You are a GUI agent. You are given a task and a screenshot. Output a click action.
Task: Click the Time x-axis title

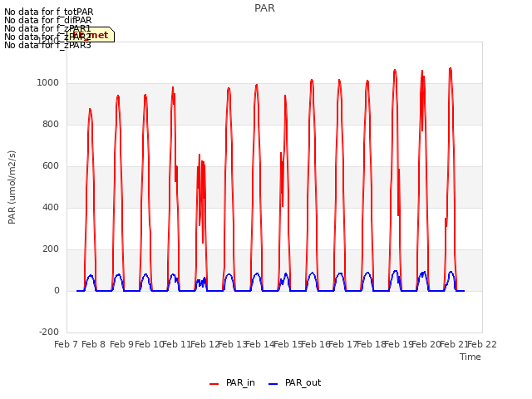470,357
